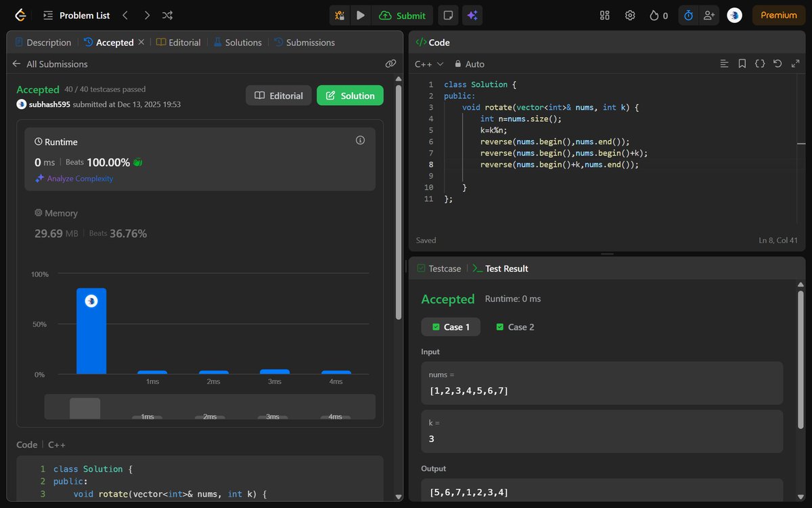Screen dimensions: 812x508
Task: Open settings gear icon
Action: (x=630, y=15)
